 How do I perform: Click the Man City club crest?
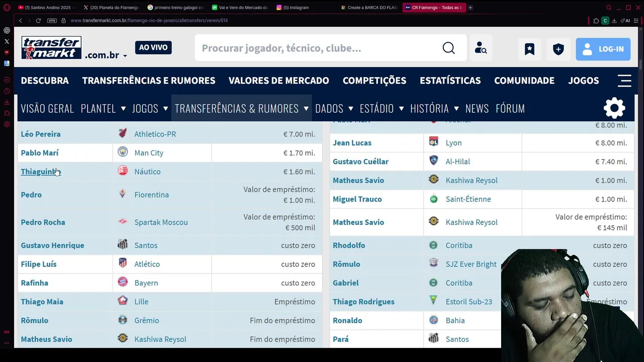click(x=123, y=152)
